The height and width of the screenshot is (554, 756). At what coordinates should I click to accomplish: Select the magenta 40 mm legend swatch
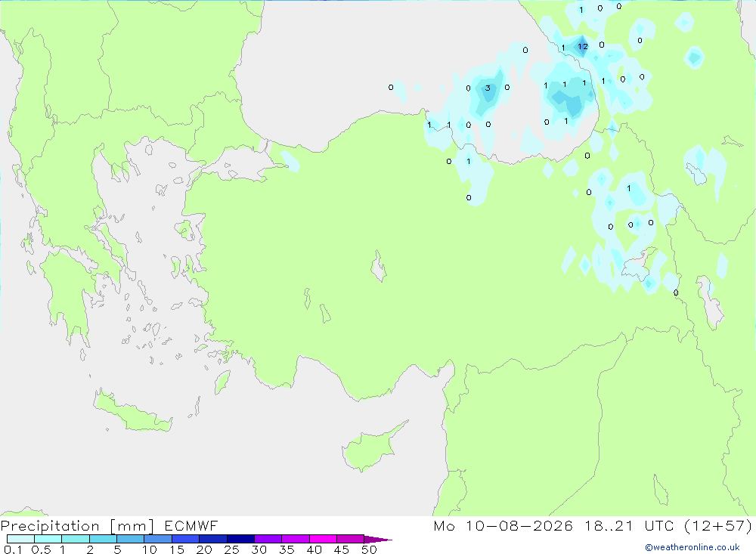[x=323, y=539]
